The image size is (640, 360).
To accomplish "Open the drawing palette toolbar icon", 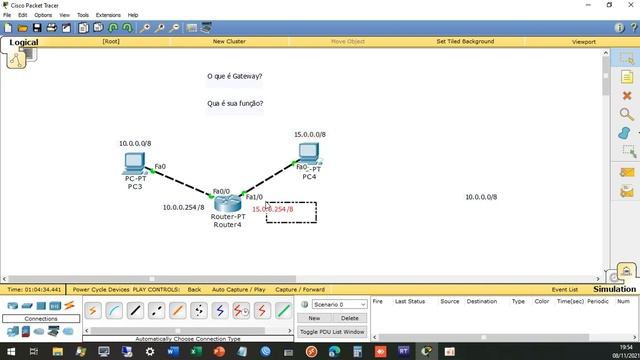I will (191, 28).
